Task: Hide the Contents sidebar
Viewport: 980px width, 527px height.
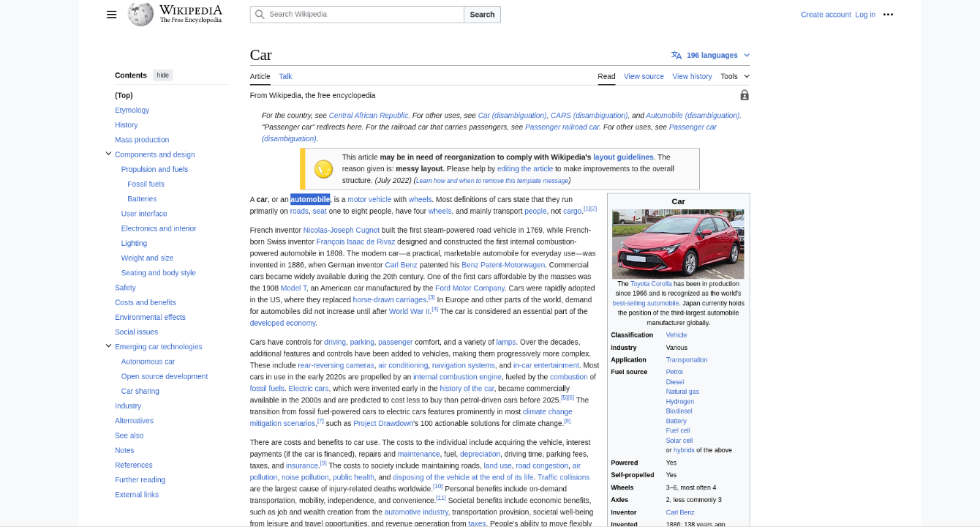Action: pos(162,75)
